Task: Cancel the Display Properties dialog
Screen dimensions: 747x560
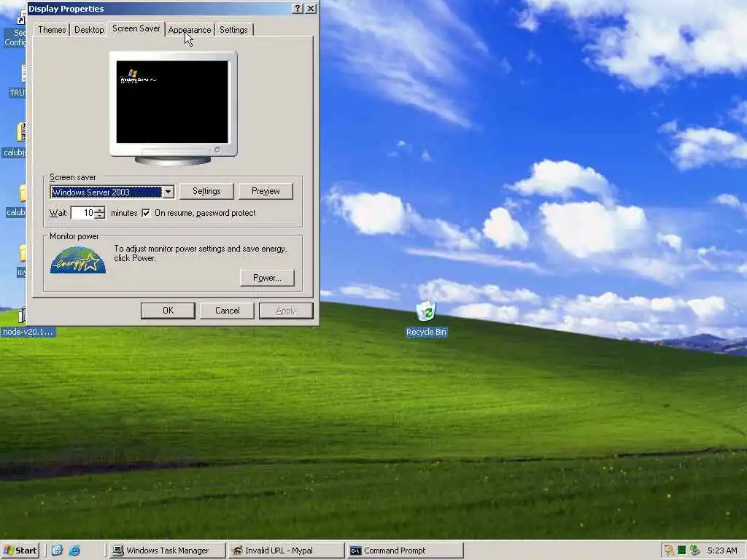Action: [x=228, y=311]
